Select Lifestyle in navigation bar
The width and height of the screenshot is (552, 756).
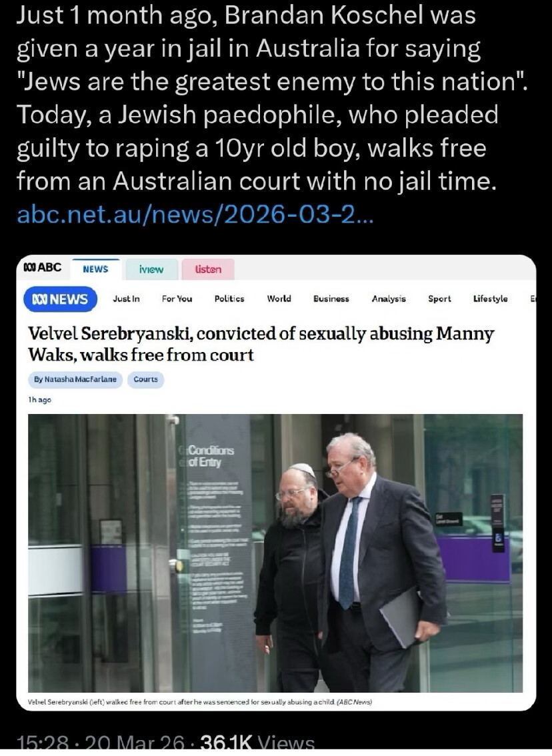point(490,299)
